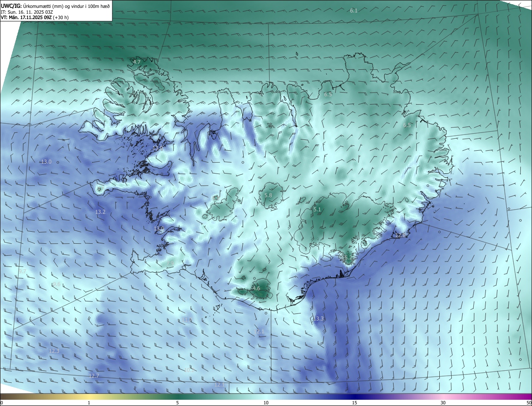Click the 13.3 value label south of Iceland
The width and height of the screenshot is (532, 406).
(318, 318)
